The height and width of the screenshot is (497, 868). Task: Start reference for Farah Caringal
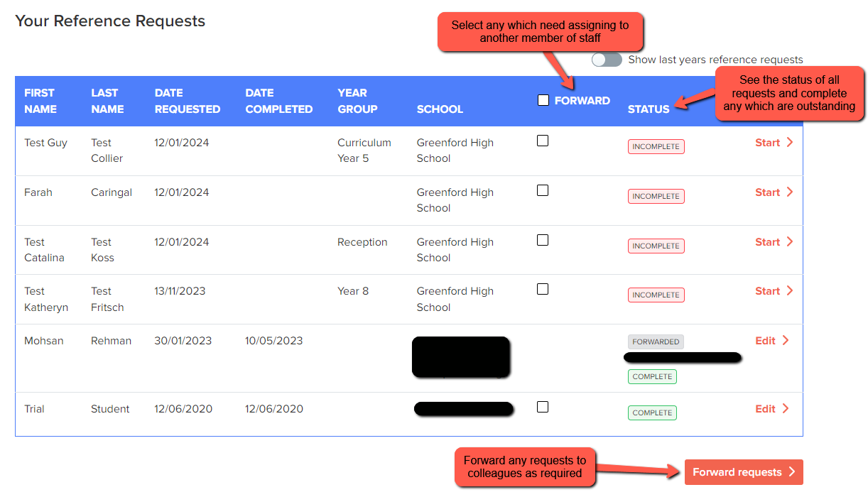pos(768,192)
